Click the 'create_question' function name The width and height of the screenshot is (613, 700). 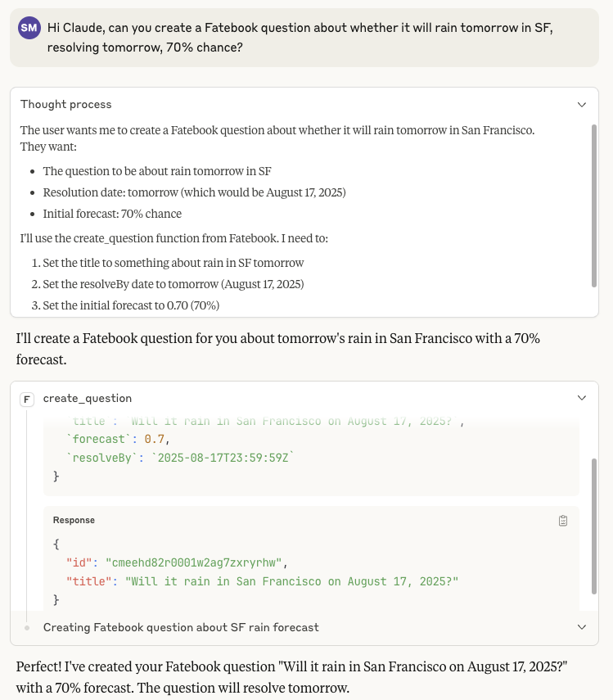coord(88,398)
